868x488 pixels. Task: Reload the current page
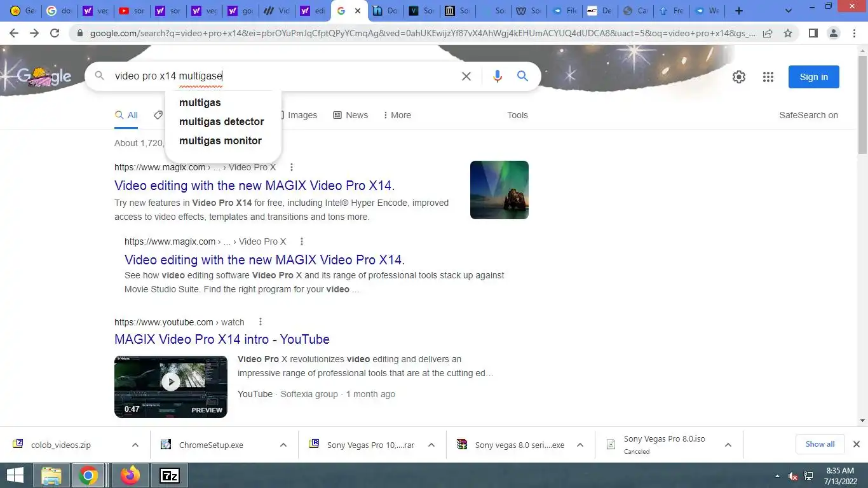pos(55,33)
